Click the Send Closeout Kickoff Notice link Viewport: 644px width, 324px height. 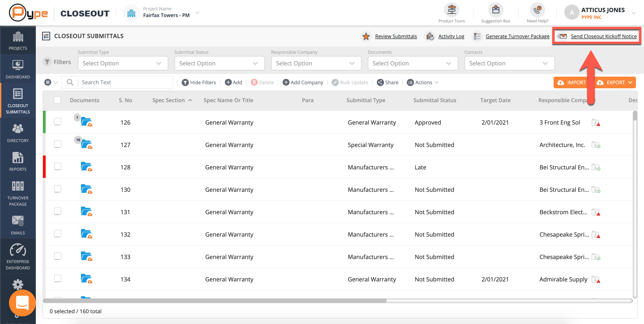click(x=603, y=36)
